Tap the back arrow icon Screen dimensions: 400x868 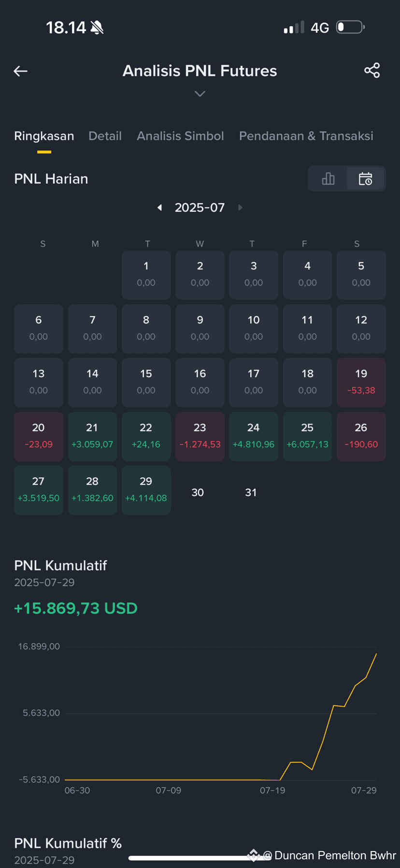pos(20,71)
